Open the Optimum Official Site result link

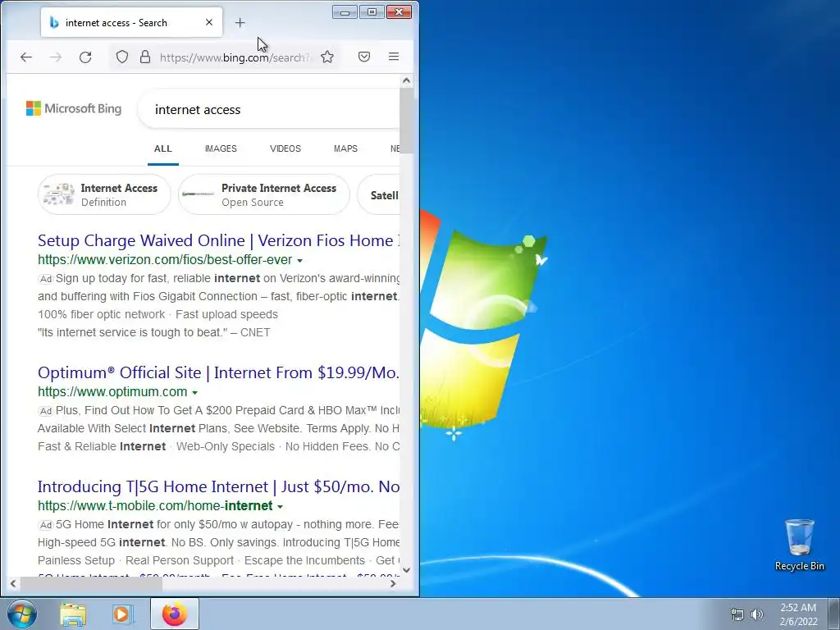point(218,372)
